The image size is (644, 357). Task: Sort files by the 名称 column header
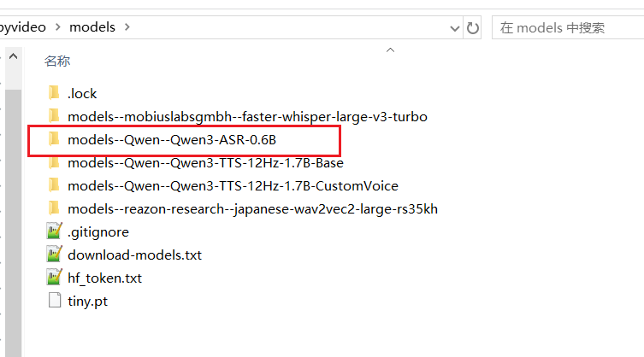58,61
